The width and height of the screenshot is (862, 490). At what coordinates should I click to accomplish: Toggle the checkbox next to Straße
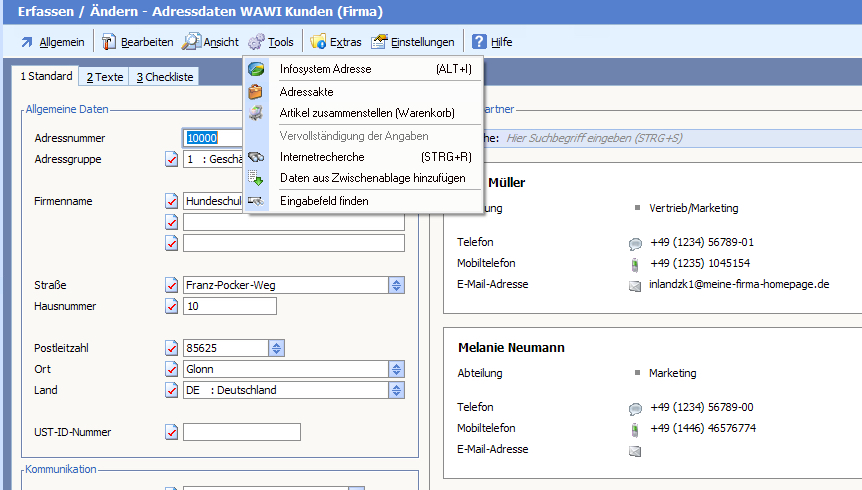pos(171,286)
